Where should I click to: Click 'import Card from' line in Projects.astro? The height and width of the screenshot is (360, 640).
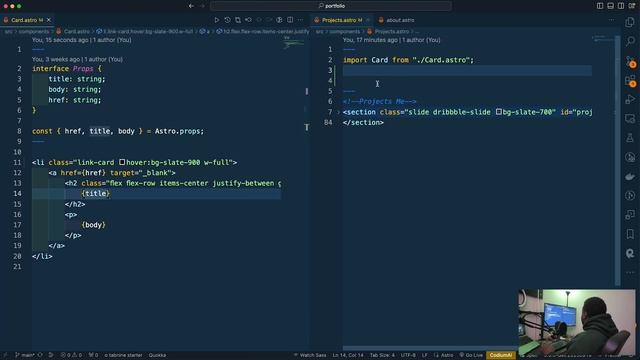click(408, 60)
